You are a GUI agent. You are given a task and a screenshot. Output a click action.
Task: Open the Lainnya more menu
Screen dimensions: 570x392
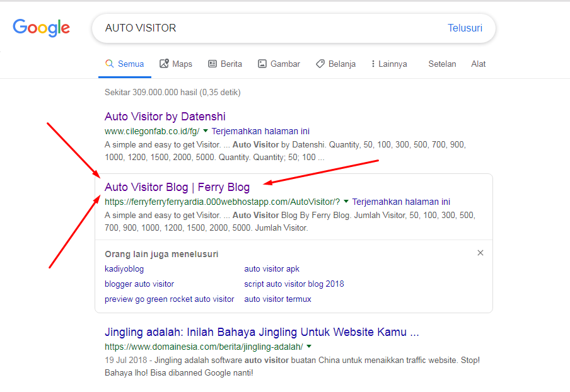point(389,64)
